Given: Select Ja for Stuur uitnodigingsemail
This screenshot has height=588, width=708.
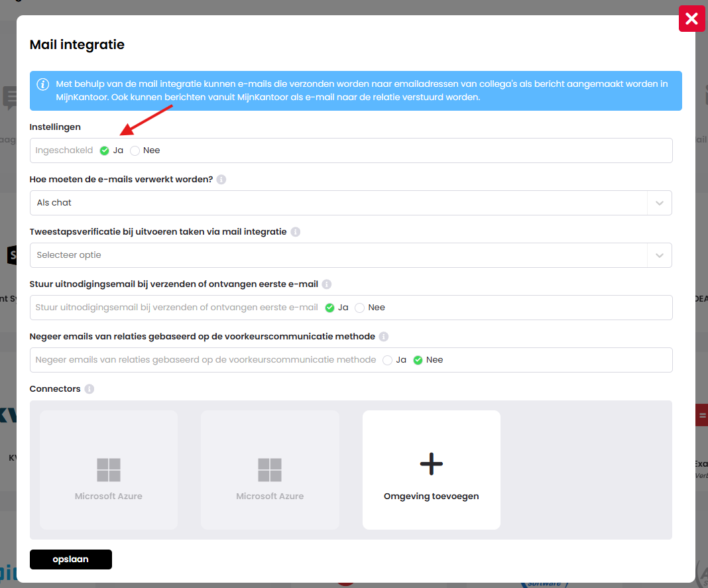Looking at the screenshot, I should (329, 308).
